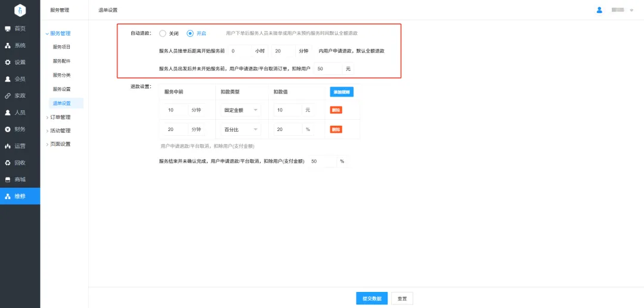Click the blue 提交数据 button

(x=371, y=298)
